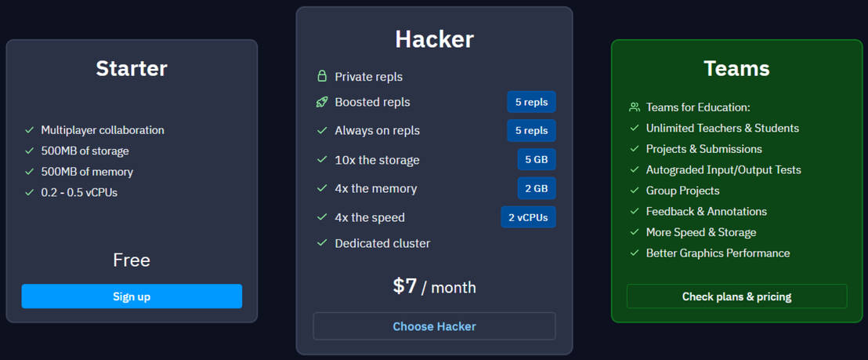Screen dimensions: 868x360
Task: Click the rocket icon beside Boosted repls
Action: click(x=321, y=102)
